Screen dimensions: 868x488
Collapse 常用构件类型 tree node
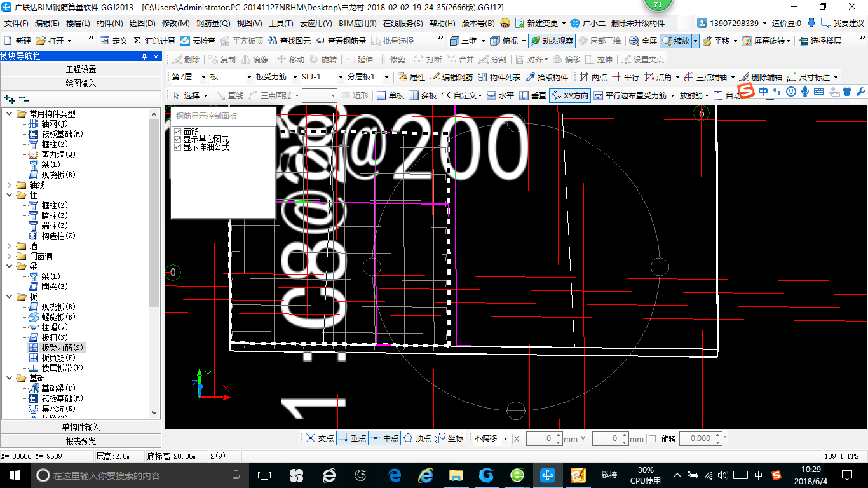(x=9, y=114)
